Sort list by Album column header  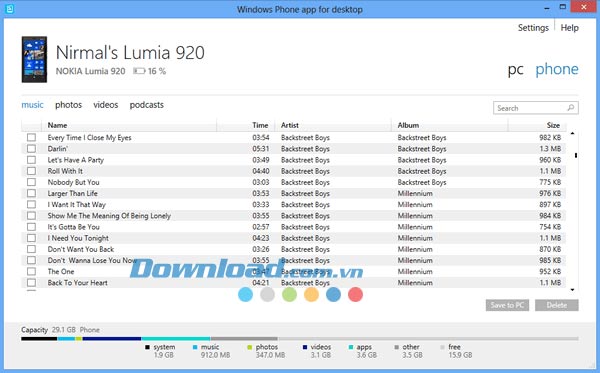coord(408,125)
